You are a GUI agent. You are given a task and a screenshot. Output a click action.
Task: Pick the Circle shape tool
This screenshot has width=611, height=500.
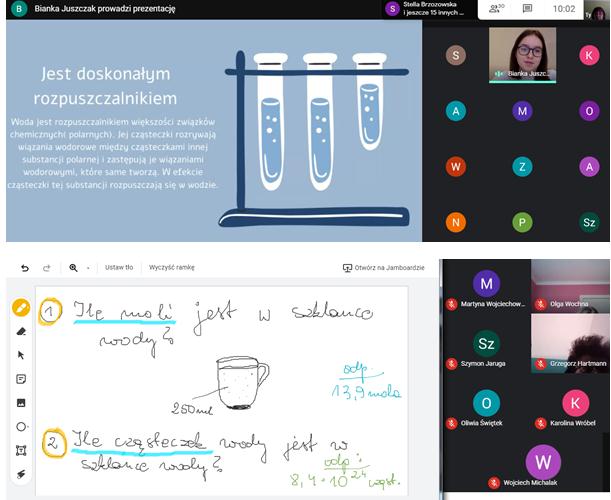click(x=21, y=427)
